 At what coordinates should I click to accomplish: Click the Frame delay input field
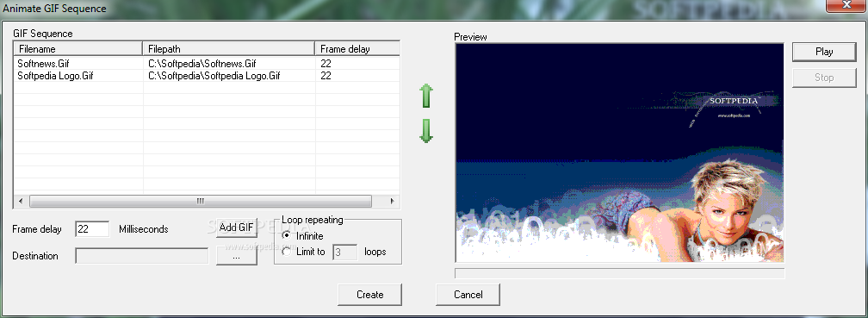tap(92, 229)
